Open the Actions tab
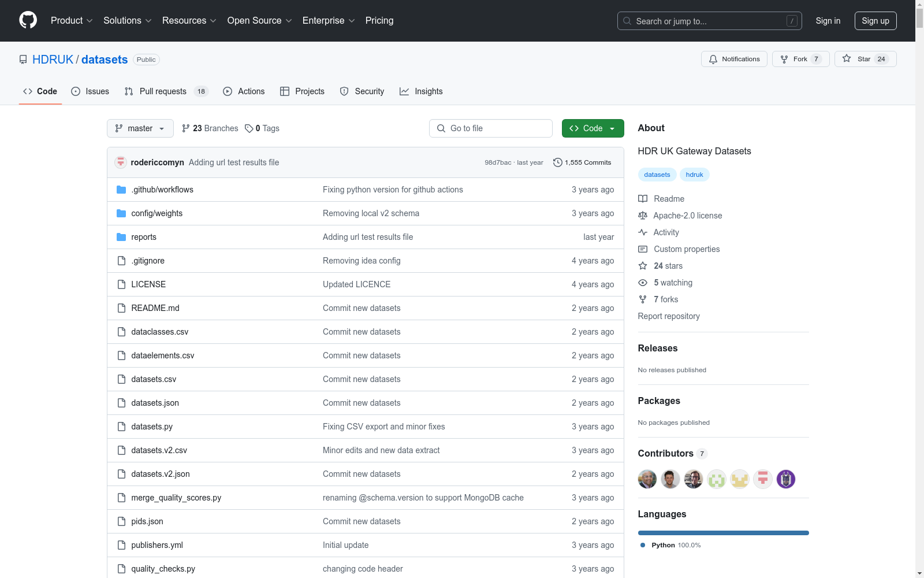 (244, 91)
